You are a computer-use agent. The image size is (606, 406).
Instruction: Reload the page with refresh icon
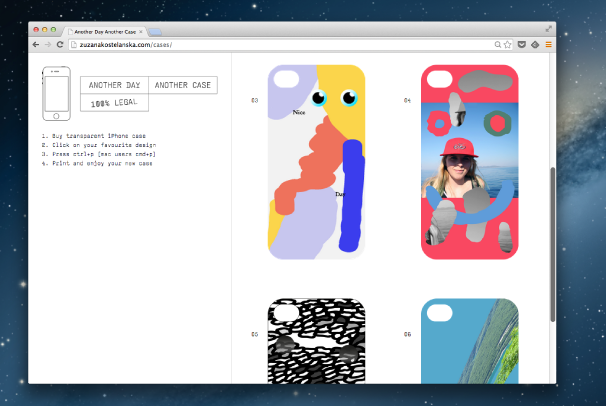[x=60, y=45]
